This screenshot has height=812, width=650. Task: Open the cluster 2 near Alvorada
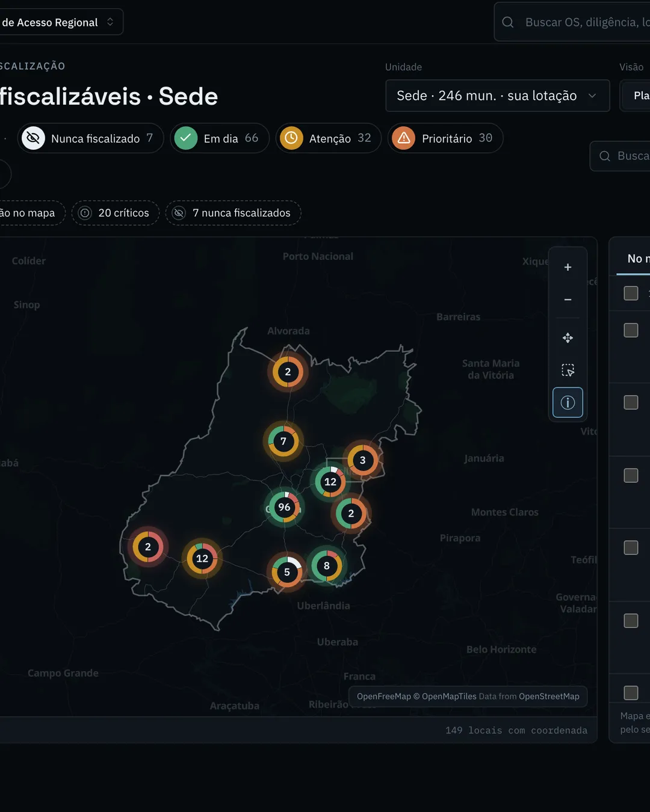(x=288, y=372)
